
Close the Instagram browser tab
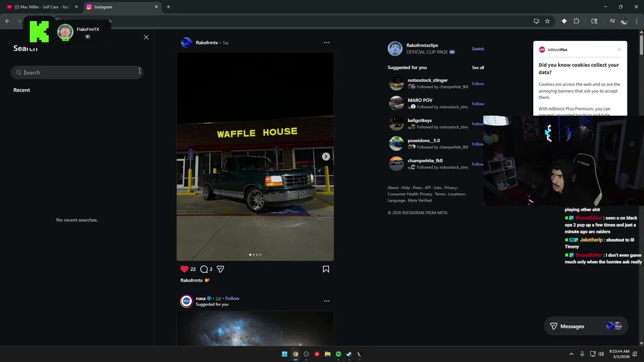156,7
